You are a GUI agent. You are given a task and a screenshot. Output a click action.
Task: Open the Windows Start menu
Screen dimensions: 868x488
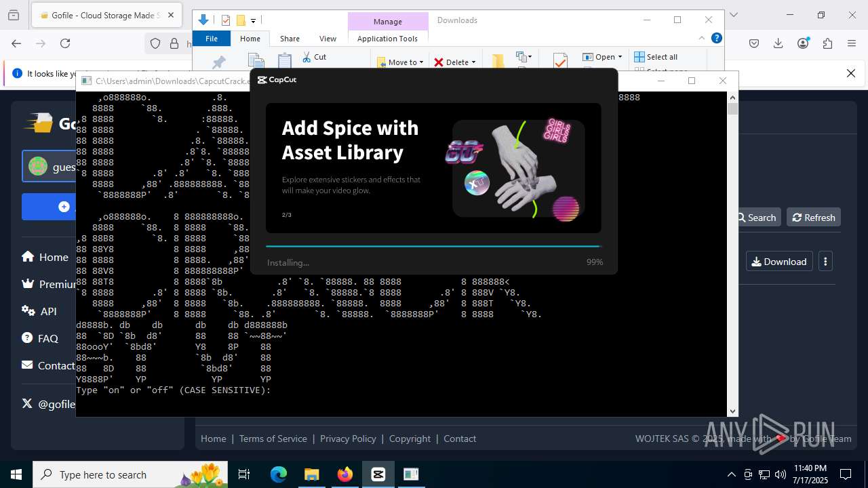pyautogui.click(x=16, y=474)
